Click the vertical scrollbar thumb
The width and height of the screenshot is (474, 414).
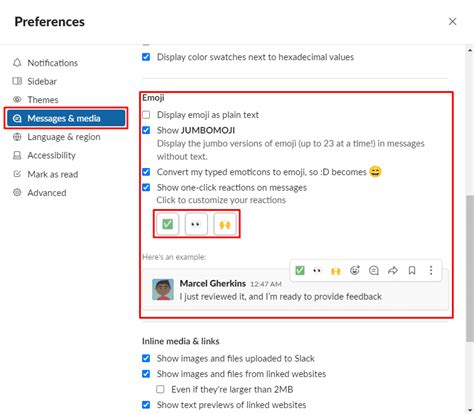(x=470, y=268)
